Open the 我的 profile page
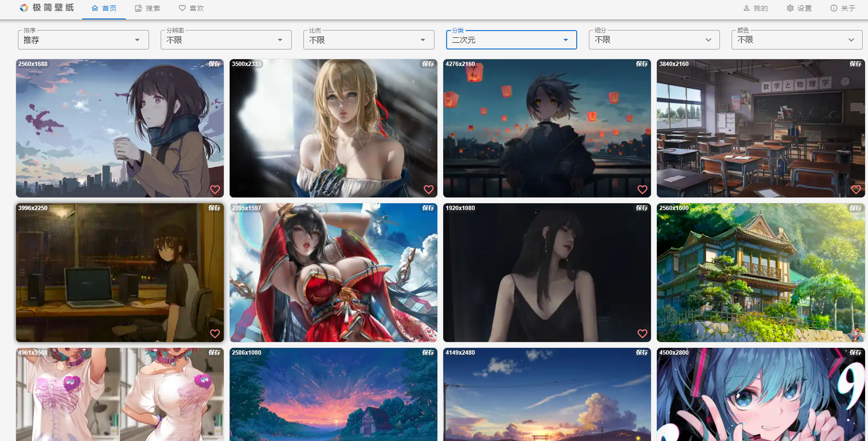The image size is (868, 441). tap(755, 8)
